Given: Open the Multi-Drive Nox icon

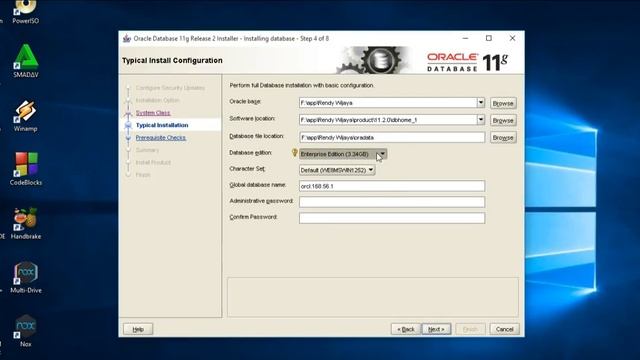Looking at the screenshot, I should pyautogui.click(x=26, y=278).
